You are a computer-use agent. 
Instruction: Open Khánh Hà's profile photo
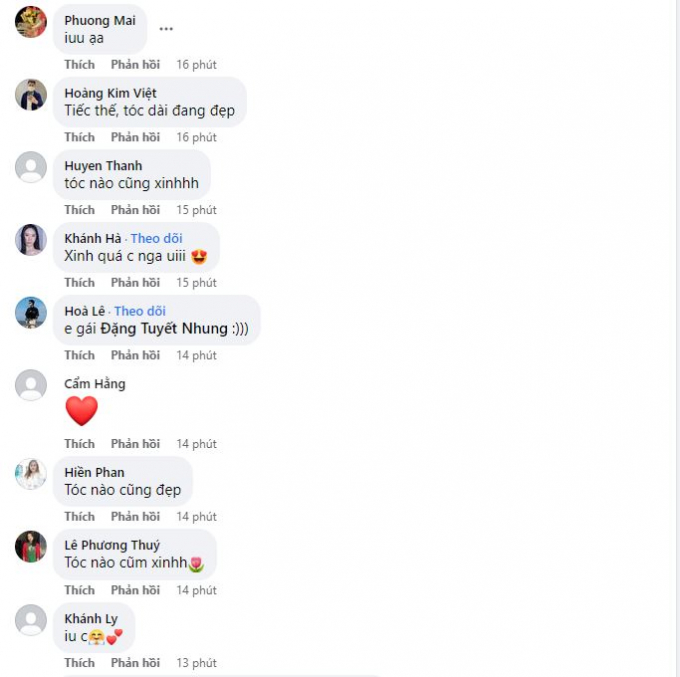[x=31, y=240]
